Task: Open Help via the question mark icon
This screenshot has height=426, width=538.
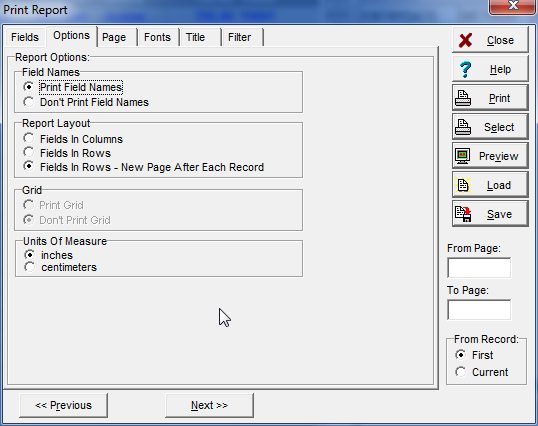Action: 465,69
